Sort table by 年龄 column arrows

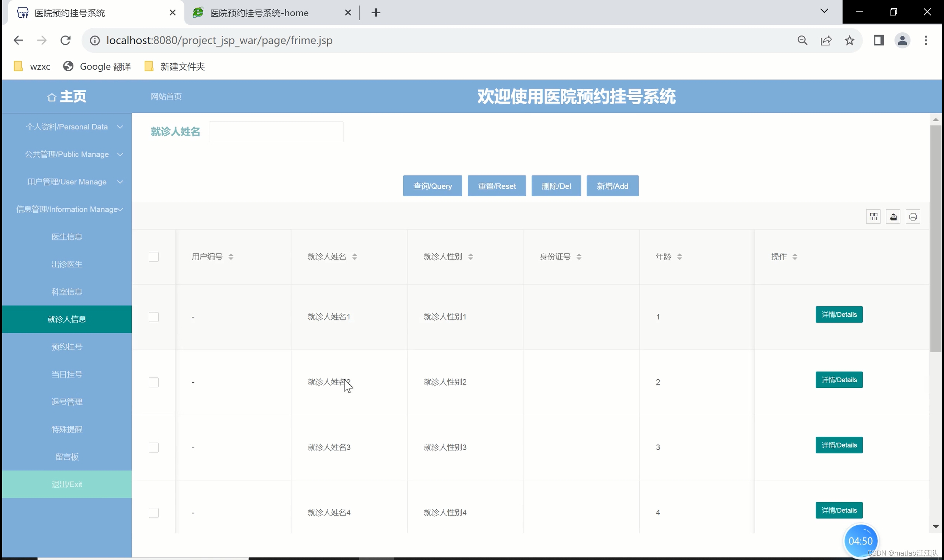679,257
